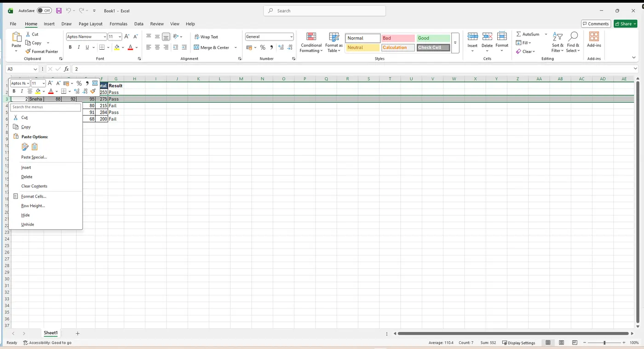
Task: Switch to Page Break Preview in status bar
Action: click(575, 343)
